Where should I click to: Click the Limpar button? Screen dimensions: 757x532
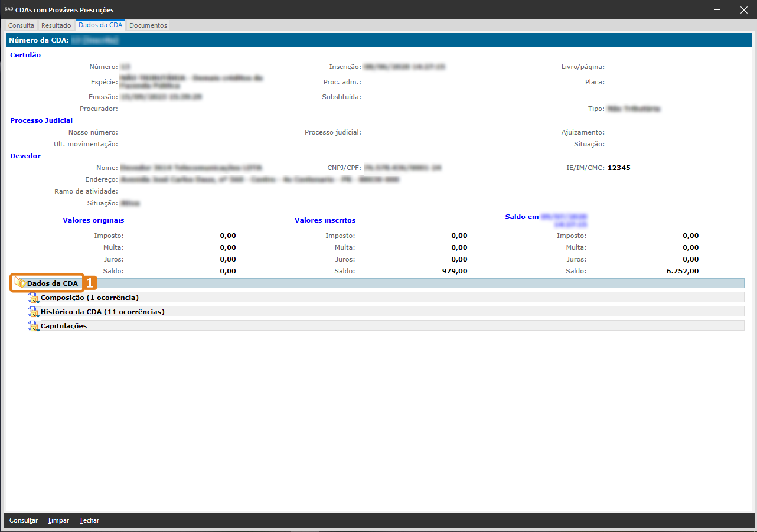58,520
